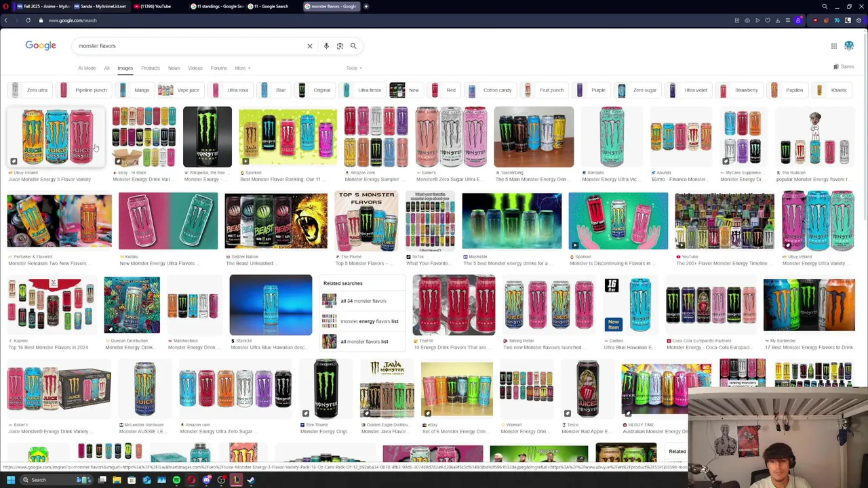Filter by the Ultra rosa chip
The height and width of the screenshot is (488, 868).
[x=231, y=90]
